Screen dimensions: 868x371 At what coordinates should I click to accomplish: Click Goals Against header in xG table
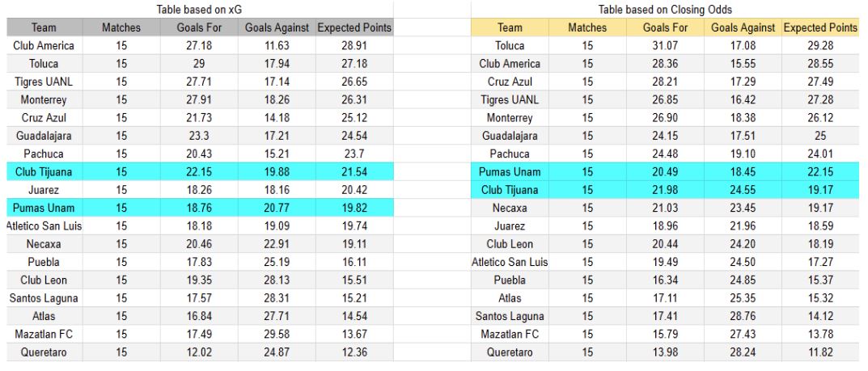pyautogui.click(x=276, y=28)
